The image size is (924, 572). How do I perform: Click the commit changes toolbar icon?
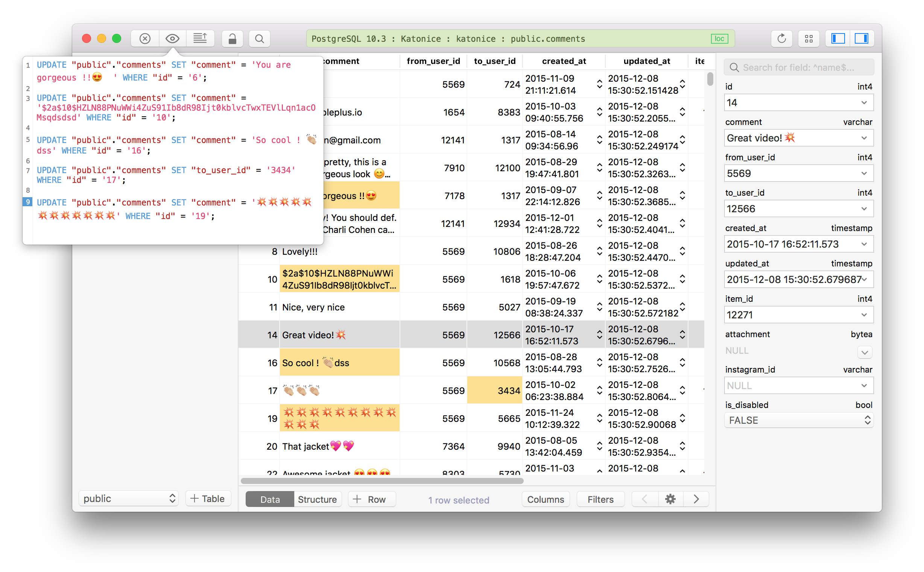tap(200, 39)
